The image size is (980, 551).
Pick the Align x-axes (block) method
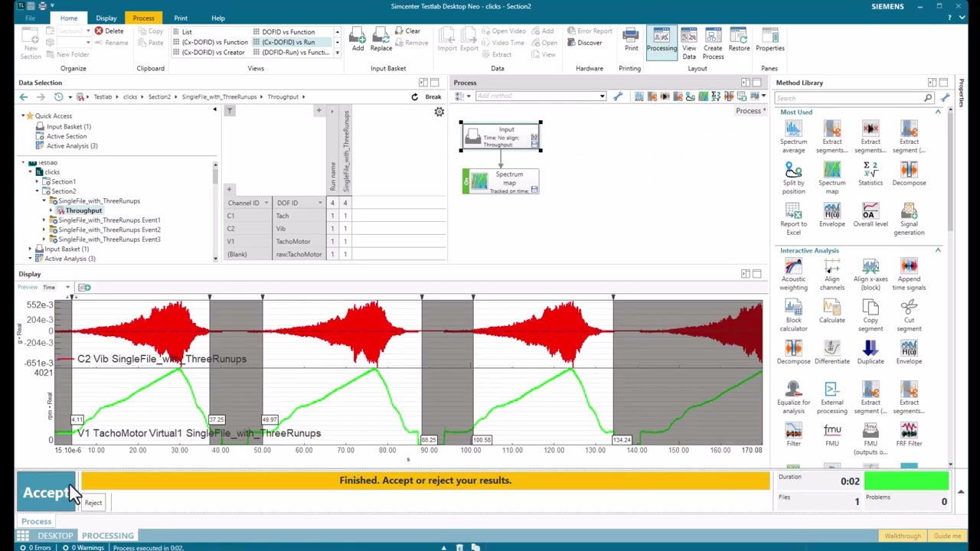coord(871,274)
